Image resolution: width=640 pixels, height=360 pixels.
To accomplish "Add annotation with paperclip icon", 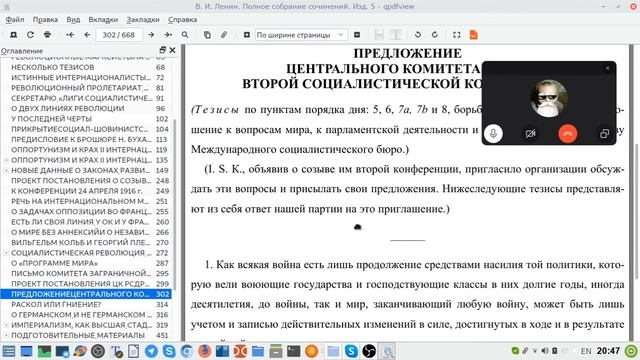I will click(224, 35).
